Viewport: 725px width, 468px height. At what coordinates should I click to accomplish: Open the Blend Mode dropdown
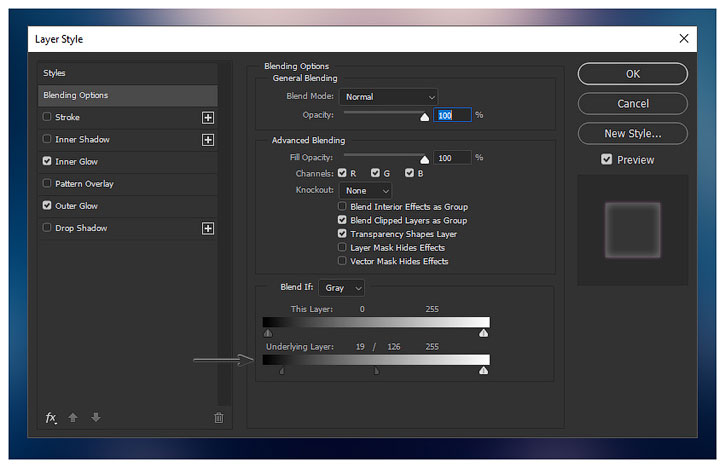[x=388, y=97]
